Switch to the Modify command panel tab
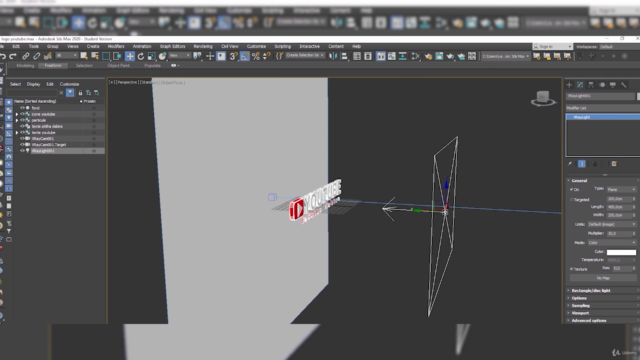 tap(580, 84)
